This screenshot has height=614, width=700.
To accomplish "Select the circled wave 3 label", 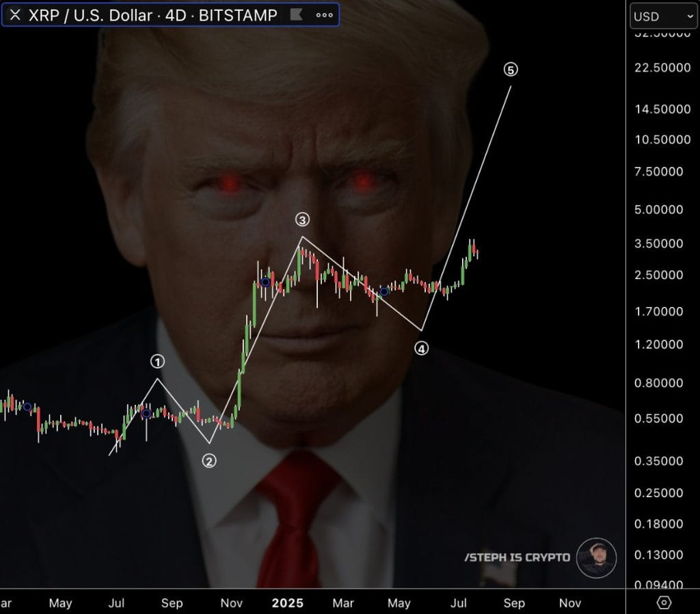I will click(302, 219).
